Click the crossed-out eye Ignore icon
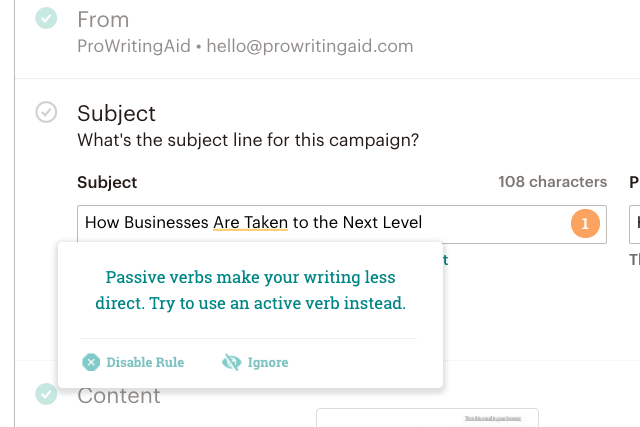640x427 pixels. tap(231, 362)
